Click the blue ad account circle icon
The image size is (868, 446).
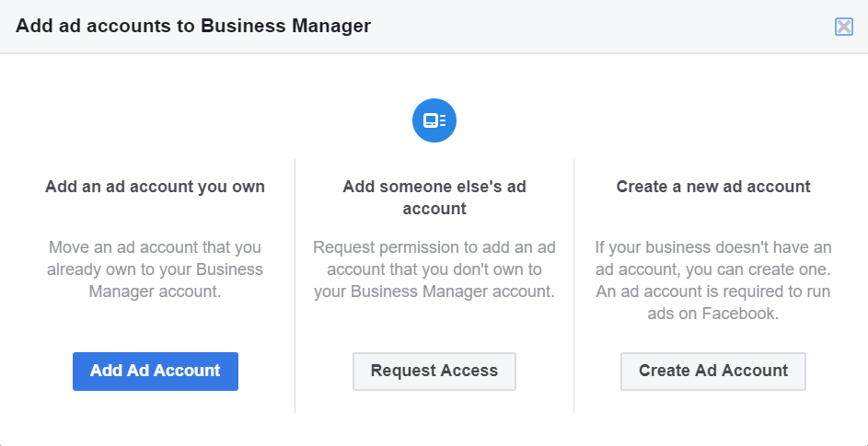click(x=434, y=120)
